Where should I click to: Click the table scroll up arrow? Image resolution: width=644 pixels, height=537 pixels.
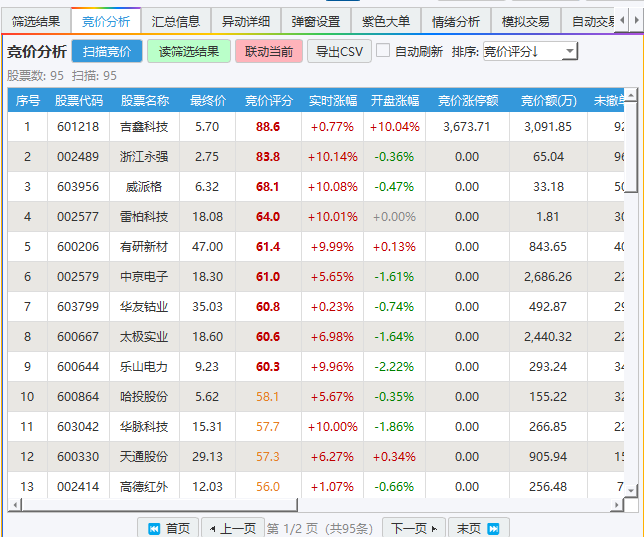point(631,95)
